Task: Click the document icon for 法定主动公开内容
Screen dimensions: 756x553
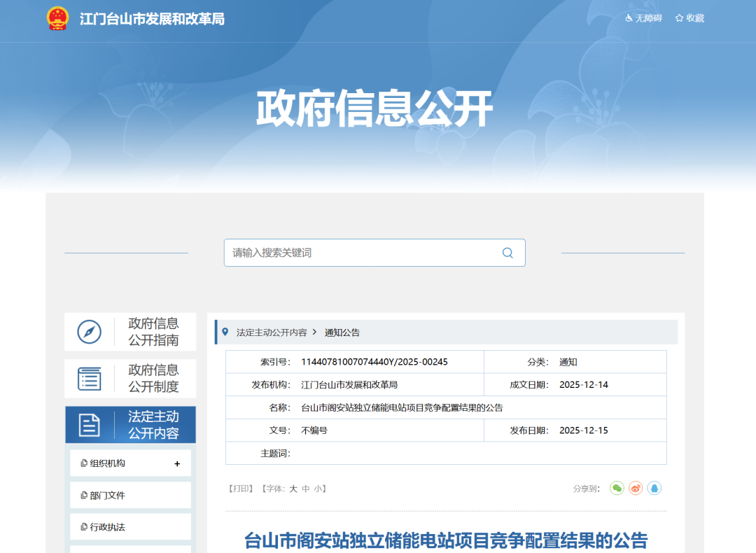Action: [90, 425]
